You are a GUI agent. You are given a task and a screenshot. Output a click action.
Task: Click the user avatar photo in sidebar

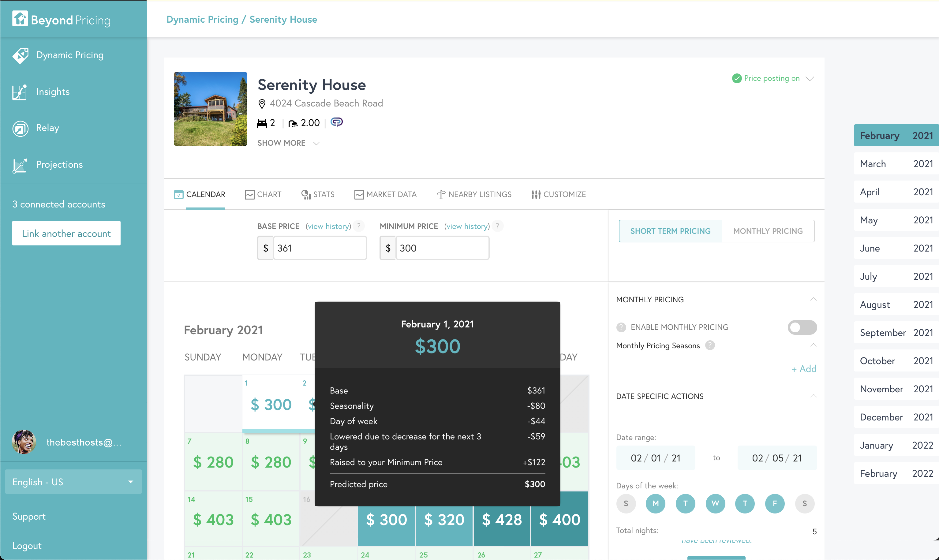(24, 442)
